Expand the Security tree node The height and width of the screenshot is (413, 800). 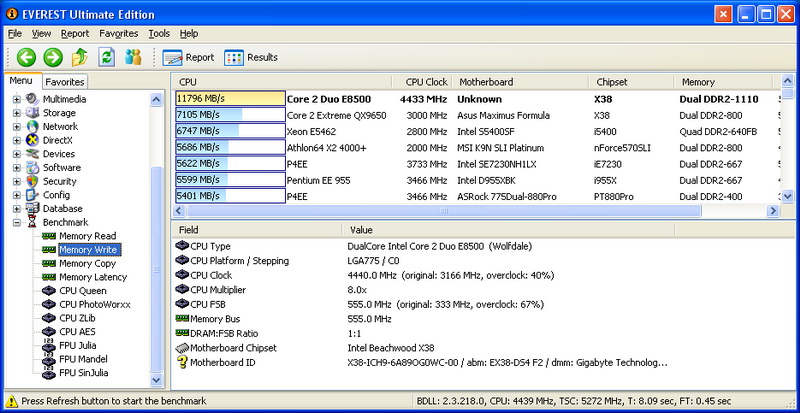click(x=17, y=181)
